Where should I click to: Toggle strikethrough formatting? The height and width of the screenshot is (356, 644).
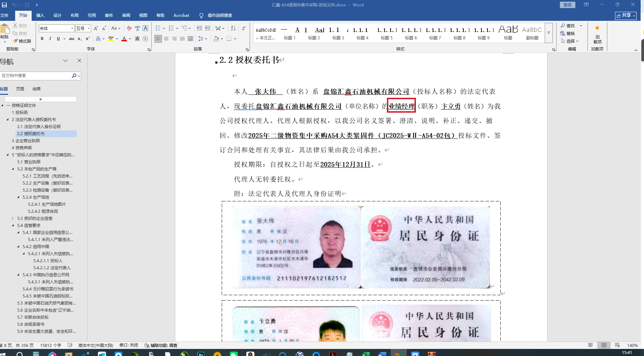tap(72, 39)
